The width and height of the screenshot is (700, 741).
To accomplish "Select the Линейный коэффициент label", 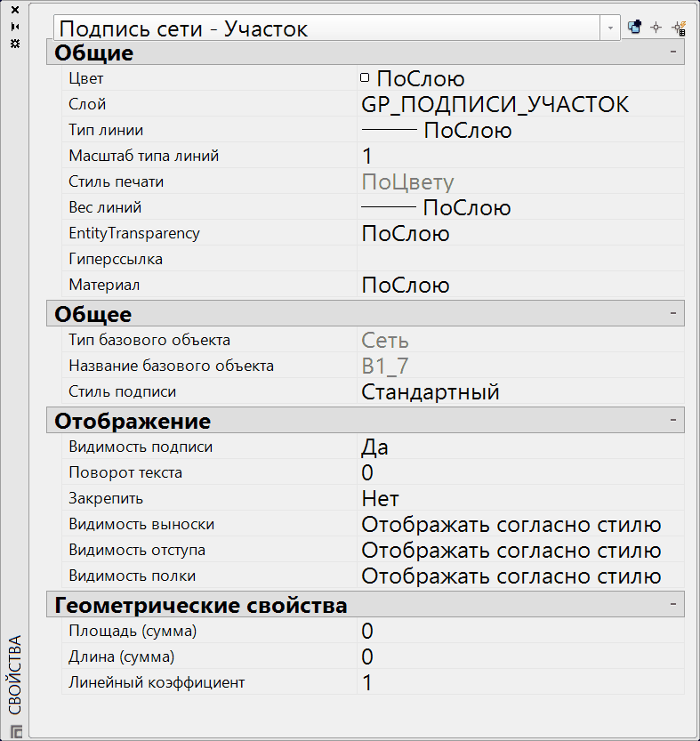I will (x=157, y=682).
